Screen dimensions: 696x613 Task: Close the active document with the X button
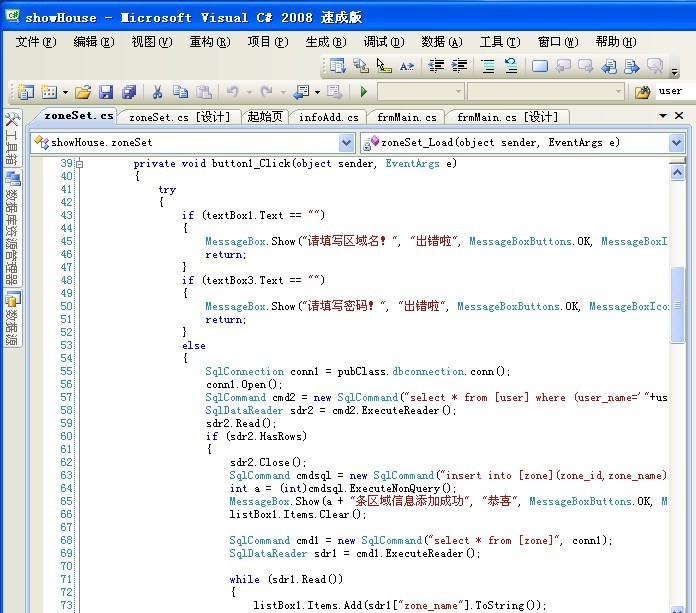(679, 116)
